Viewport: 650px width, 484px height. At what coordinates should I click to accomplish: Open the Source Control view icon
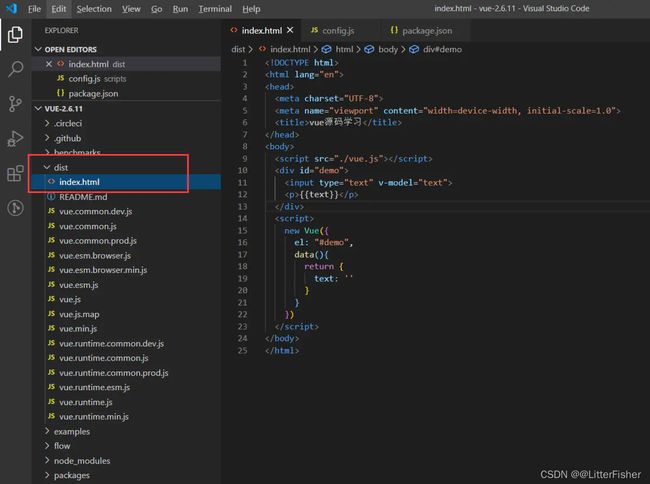coord(15,104)
